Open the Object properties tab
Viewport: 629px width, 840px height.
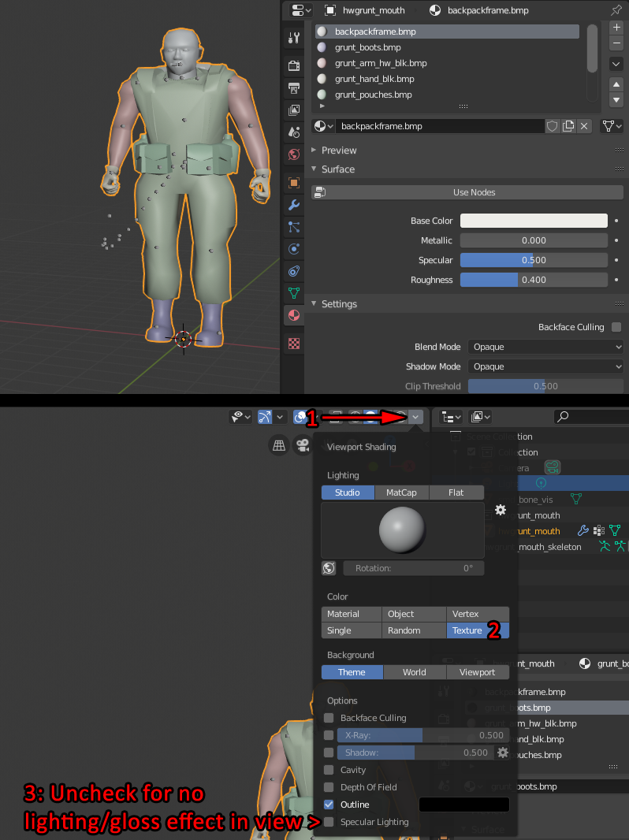tap(293, 183)
